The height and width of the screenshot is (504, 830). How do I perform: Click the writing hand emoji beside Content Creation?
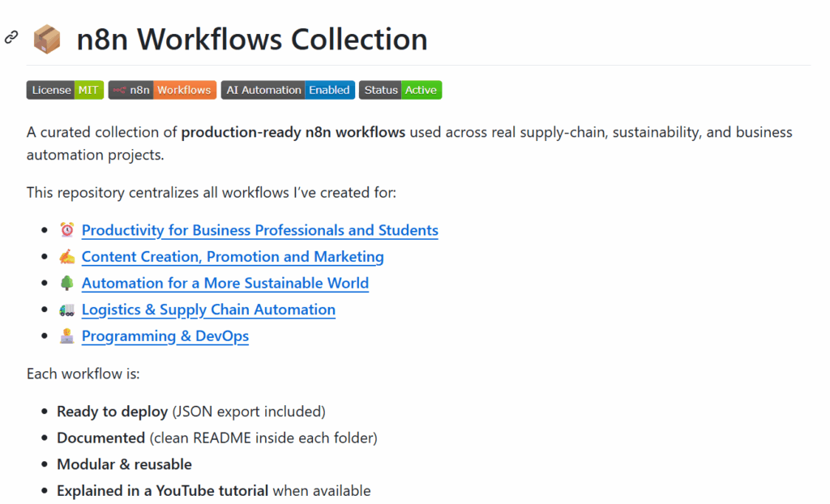click(67, 257)
